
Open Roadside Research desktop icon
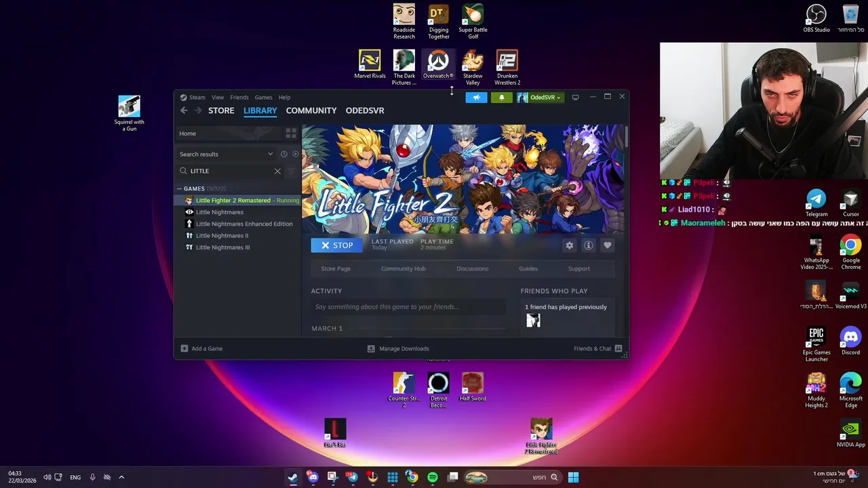tap(404, 22)
